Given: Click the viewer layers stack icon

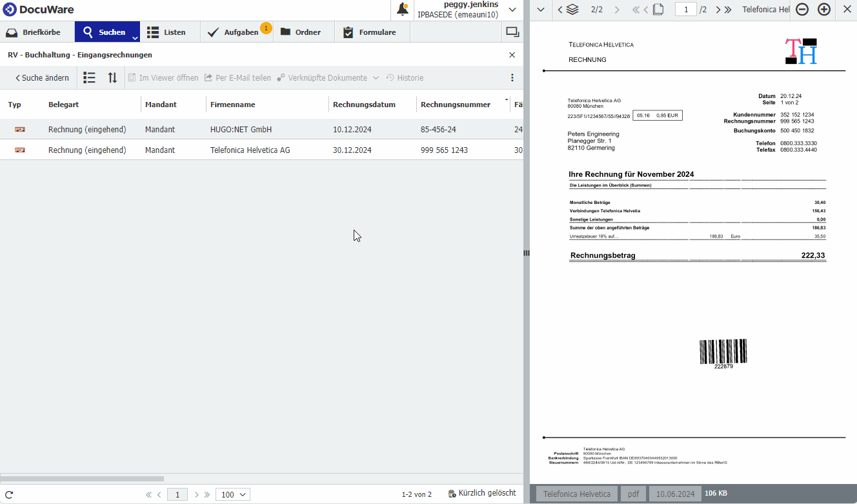Looking at the screenshot, I should pos(572,10).
